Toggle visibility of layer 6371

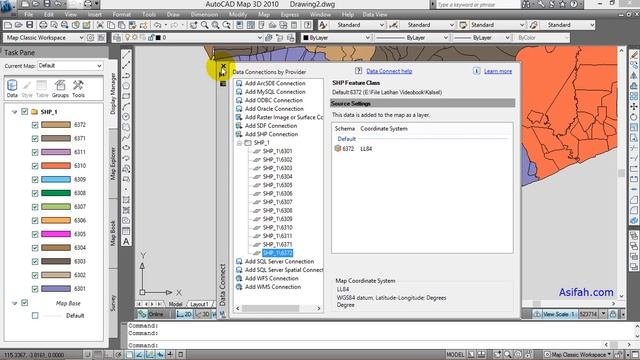pyautogui.click(x=35, y=138)
